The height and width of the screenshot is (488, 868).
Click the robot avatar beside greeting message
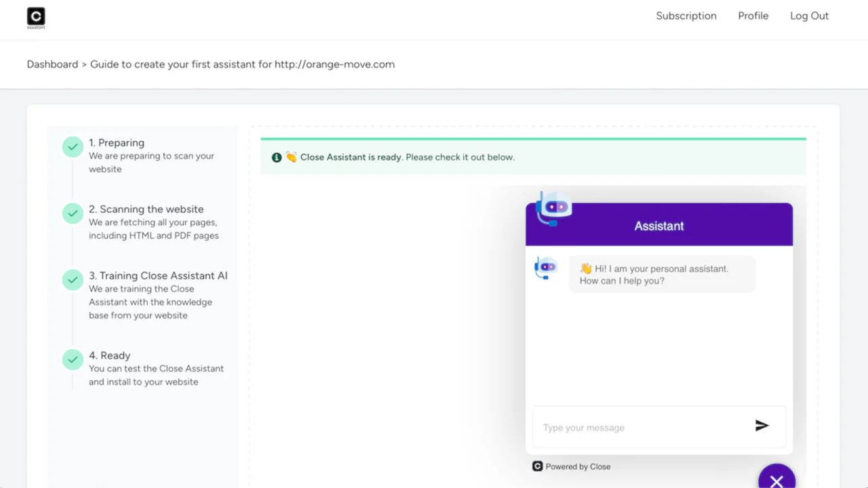point(546,268)
